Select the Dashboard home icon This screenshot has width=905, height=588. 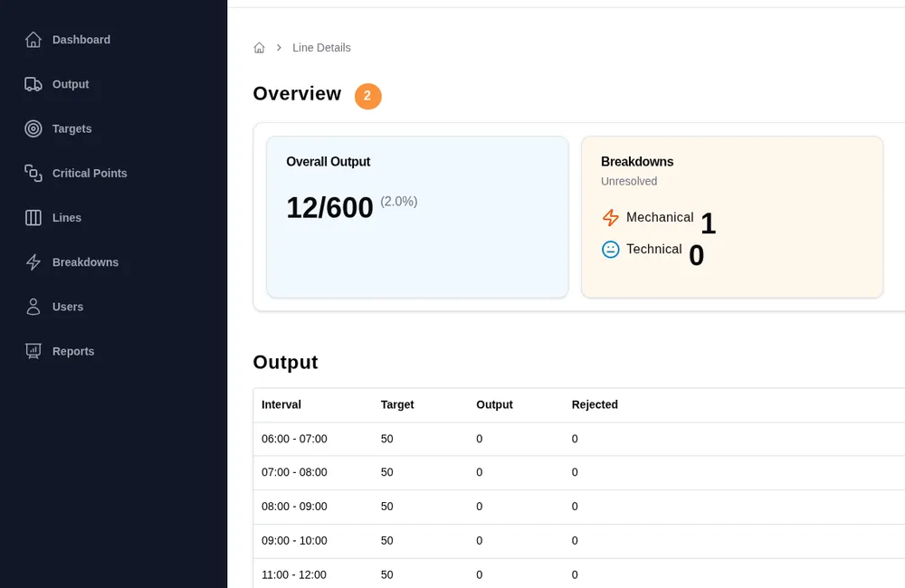click(33, 39)
